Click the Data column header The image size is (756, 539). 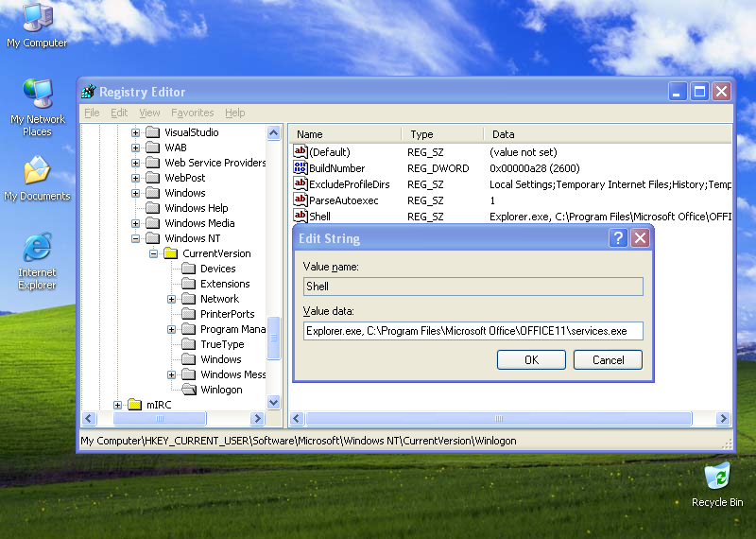608,134
